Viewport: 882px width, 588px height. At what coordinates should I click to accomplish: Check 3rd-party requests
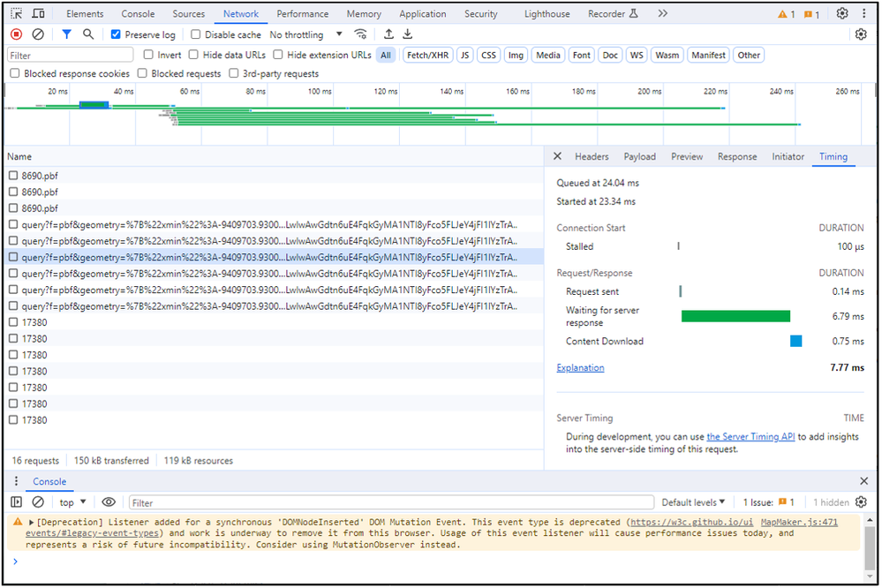[233, 73]
